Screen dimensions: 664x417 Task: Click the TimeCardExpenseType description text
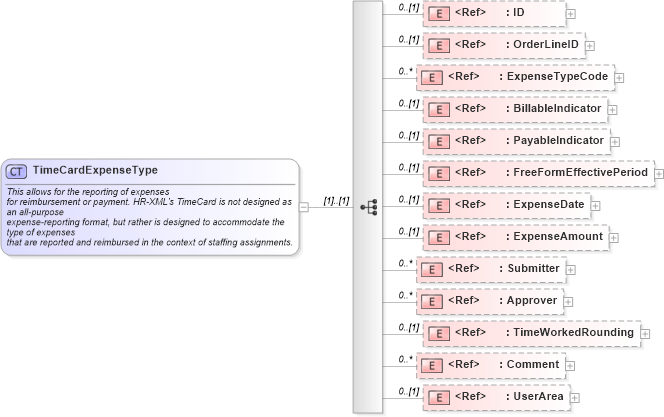click(149, 217)
